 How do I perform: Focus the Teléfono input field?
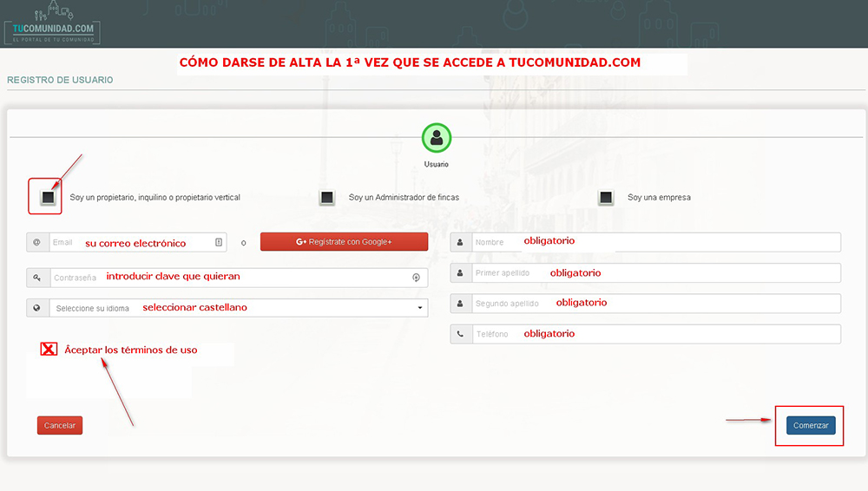pos(656,334)
